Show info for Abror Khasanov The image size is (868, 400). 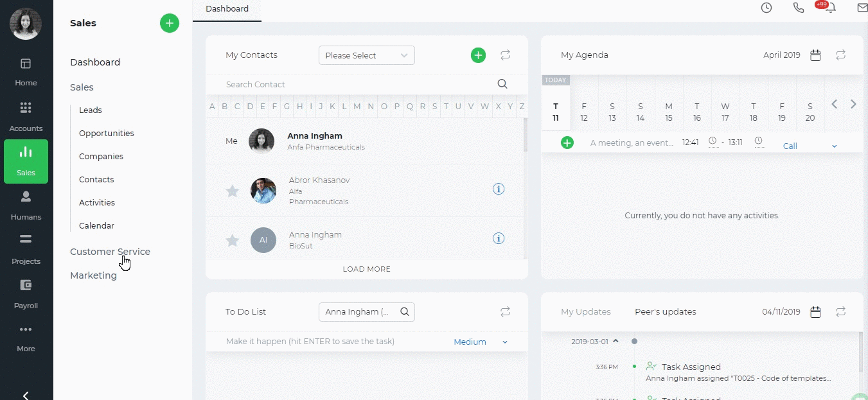499,189
